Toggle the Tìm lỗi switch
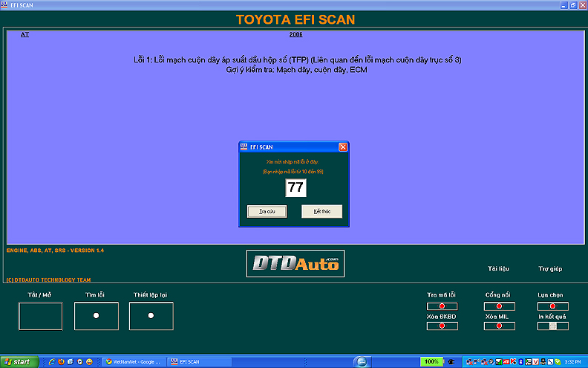 coord(97,316)
